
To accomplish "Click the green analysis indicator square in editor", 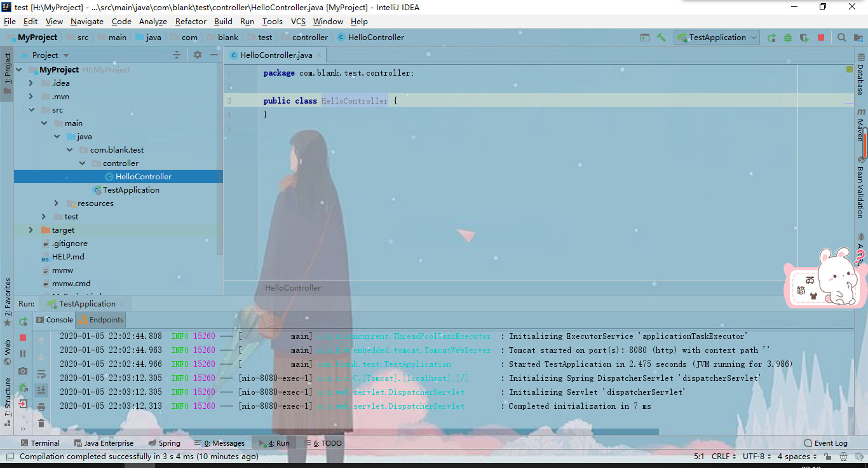I will pos(850,69).
